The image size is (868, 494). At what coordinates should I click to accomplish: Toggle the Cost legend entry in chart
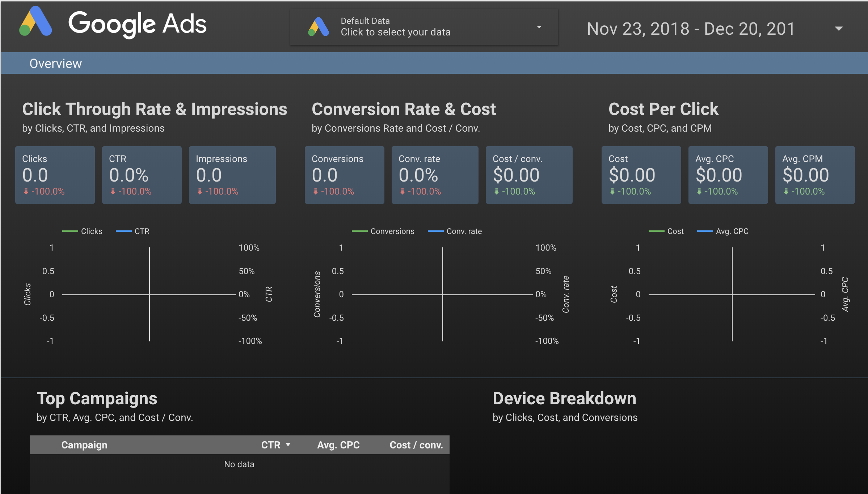pyautogui.click(x=666, y=231)
